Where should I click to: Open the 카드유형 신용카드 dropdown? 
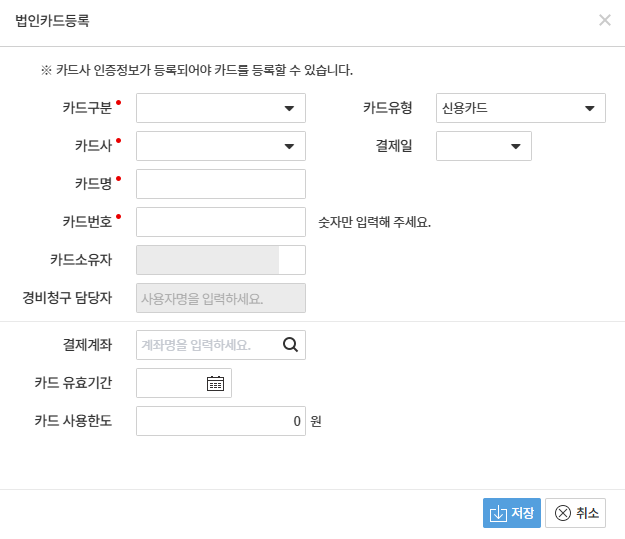click(520, 108)
